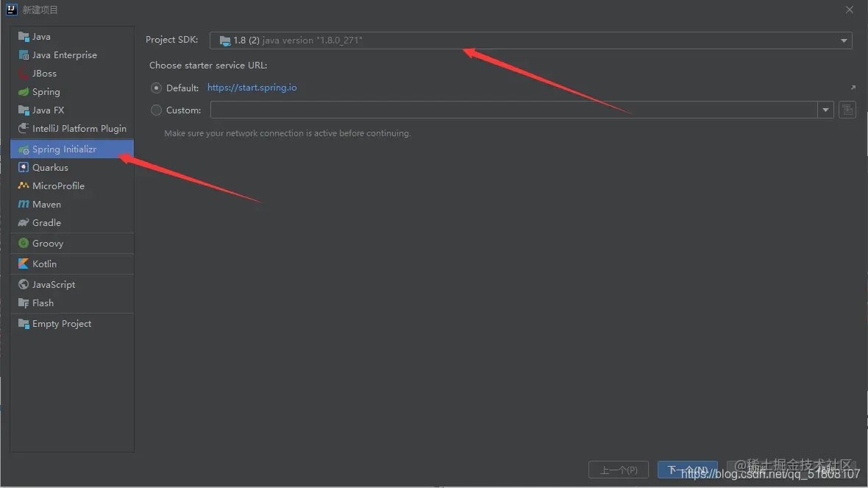Image resolution: width=868 pixels, height=488 pixels.
Task: Select Spring Initializr in the list
Action: [72, 149]
